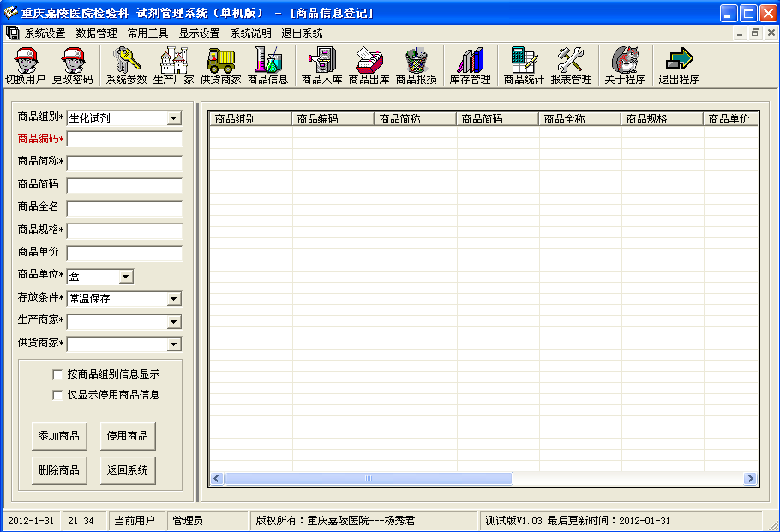
Task: Click the 商品单价 column header
Action: [731, 119]
